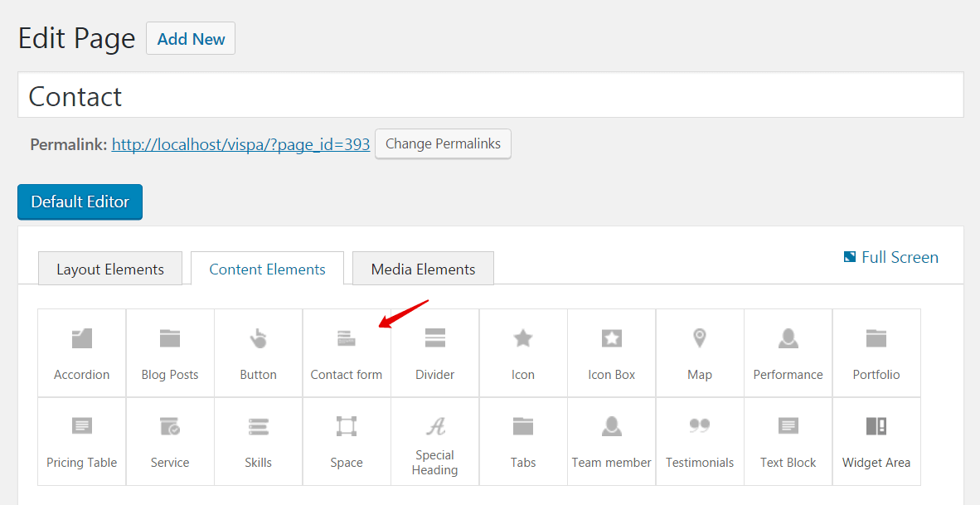This screenshot has width=980, height=505.
Task: Select the Special Heading element
Action: point(434,440)
